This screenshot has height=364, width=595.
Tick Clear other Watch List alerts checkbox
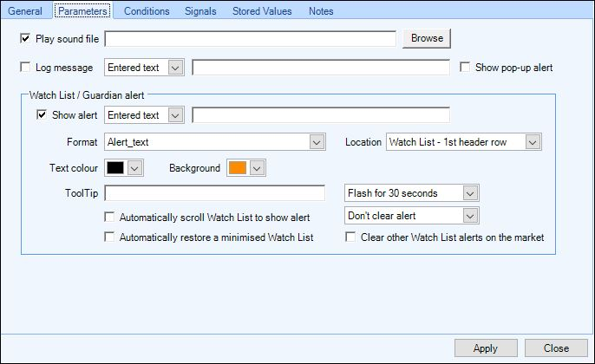[x=350, y=237]
